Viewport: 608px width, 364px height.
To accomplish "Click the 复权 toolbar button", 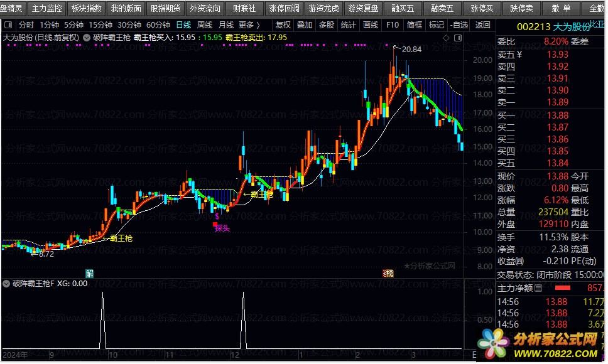I will pos(283,25).
